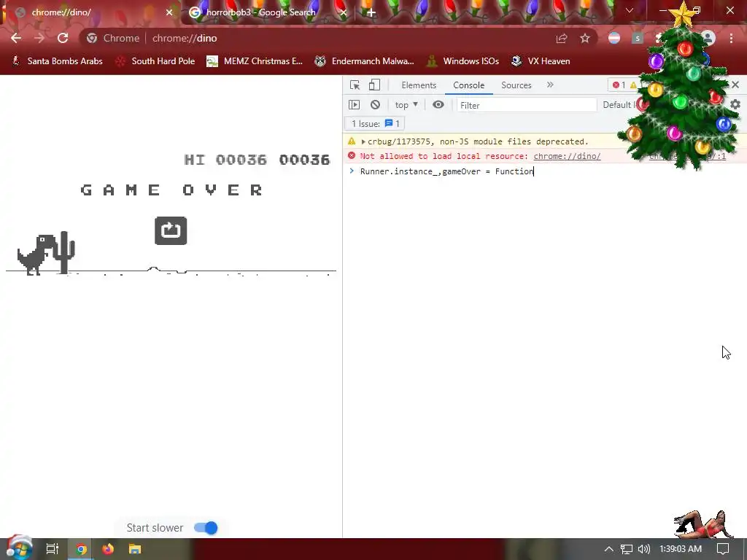This screenshot has width=747, height=560.
Task: Open the striped flag extension icon
Action: [x=614, y=38]
